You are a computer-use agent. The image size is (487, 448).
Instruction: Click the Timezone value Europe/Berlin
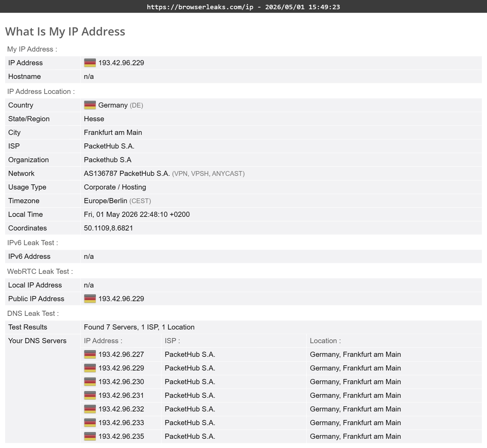106,201
